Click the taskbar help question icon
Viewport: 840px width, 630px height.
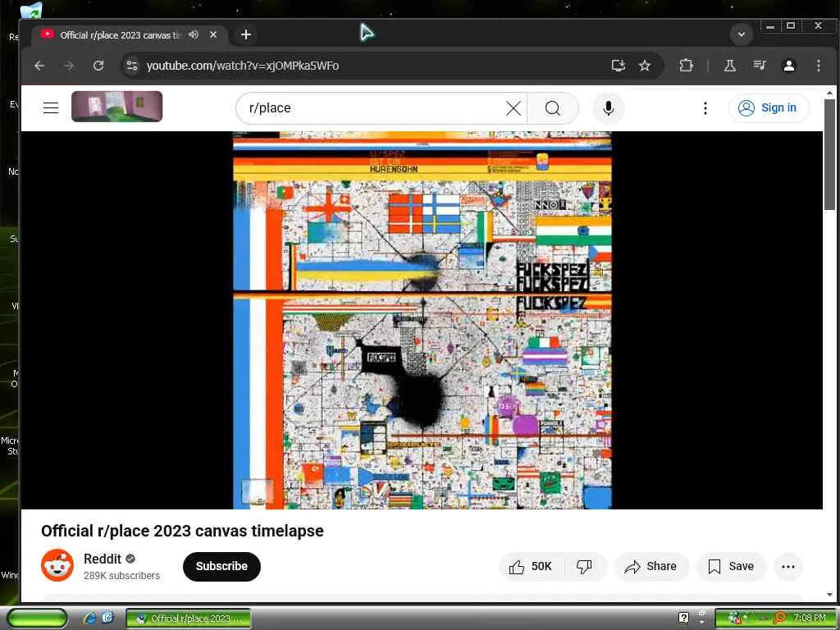pyautogui.click(x=683, y=618)
